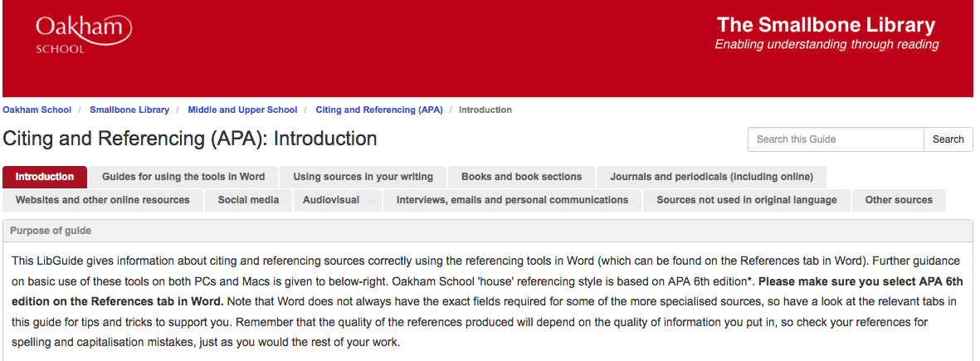Focus the Search this Guide field
The image size is (980, 361).
coord(836,139)
